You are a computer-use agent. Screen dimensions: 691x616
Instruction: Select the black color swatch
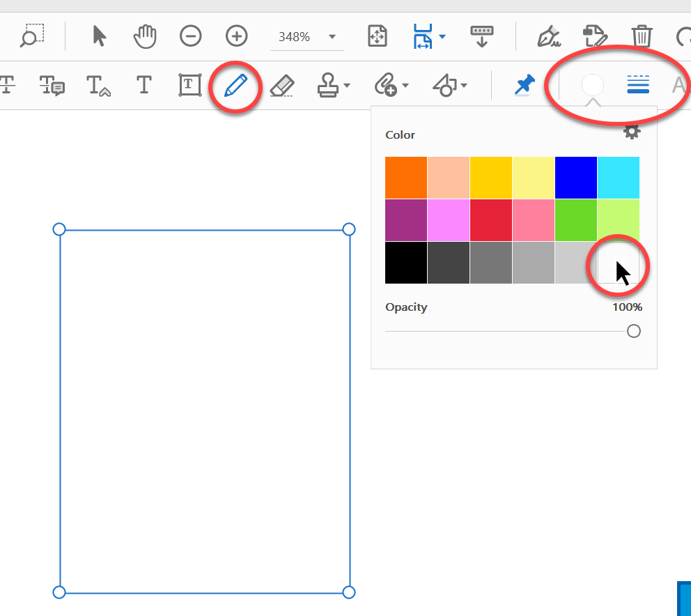coord(406,263)
